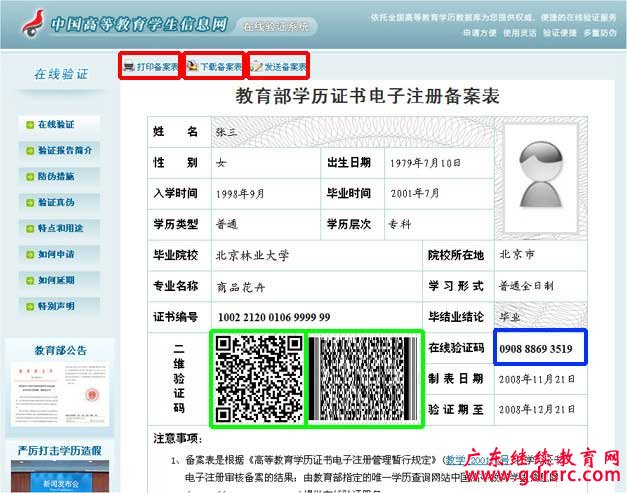Click the 教育部公告 document thumbnail
The image size is (627, 493).
click(x=60, y=394)
